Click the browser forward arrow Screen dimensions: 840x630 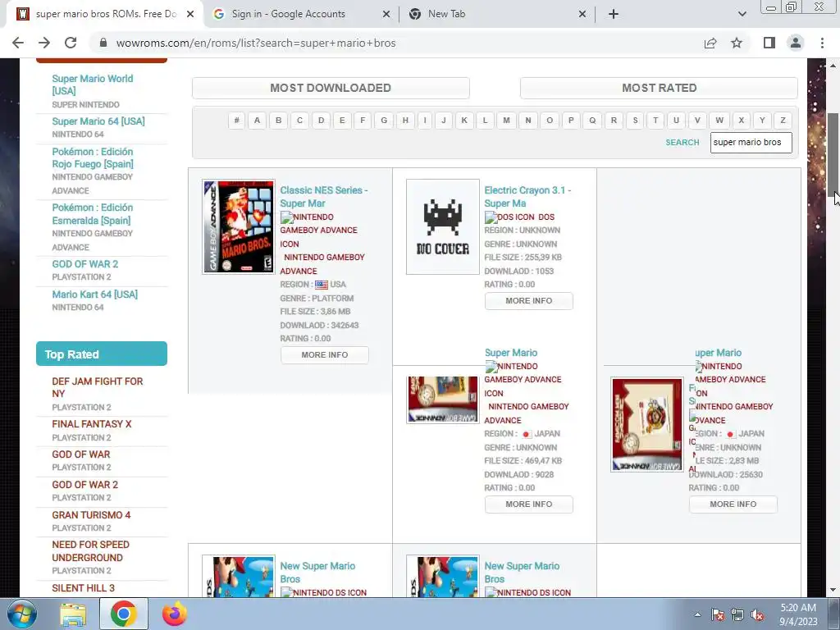44,43
